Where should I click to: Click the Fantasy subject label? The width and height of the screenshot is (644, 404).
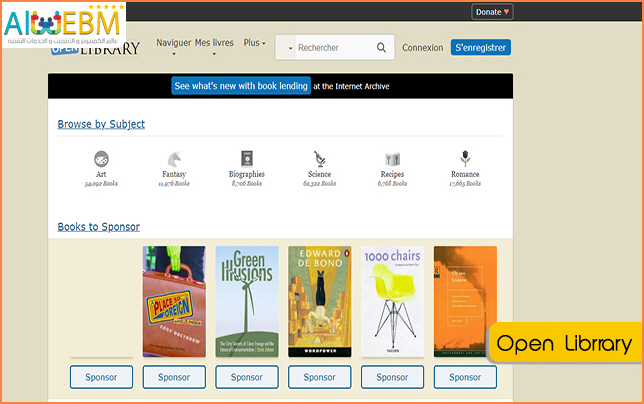click(174, 174)
